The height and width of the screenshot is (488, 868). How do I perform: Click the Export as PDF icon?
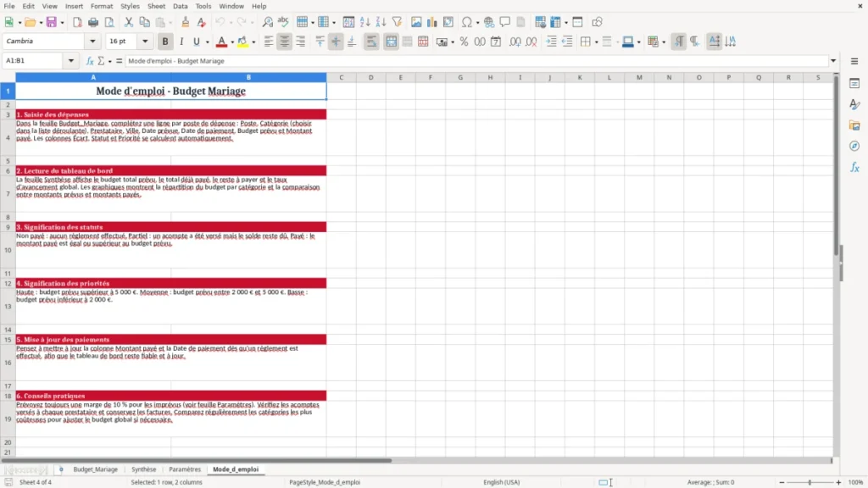pos(77,22)
